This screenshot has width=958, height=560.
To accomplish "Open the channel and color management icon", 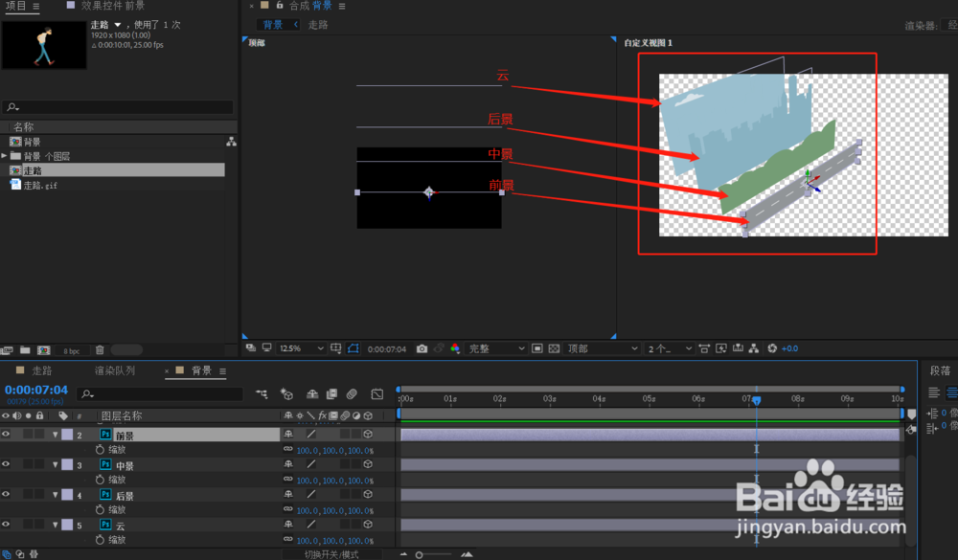I will (x=455, y=348).
